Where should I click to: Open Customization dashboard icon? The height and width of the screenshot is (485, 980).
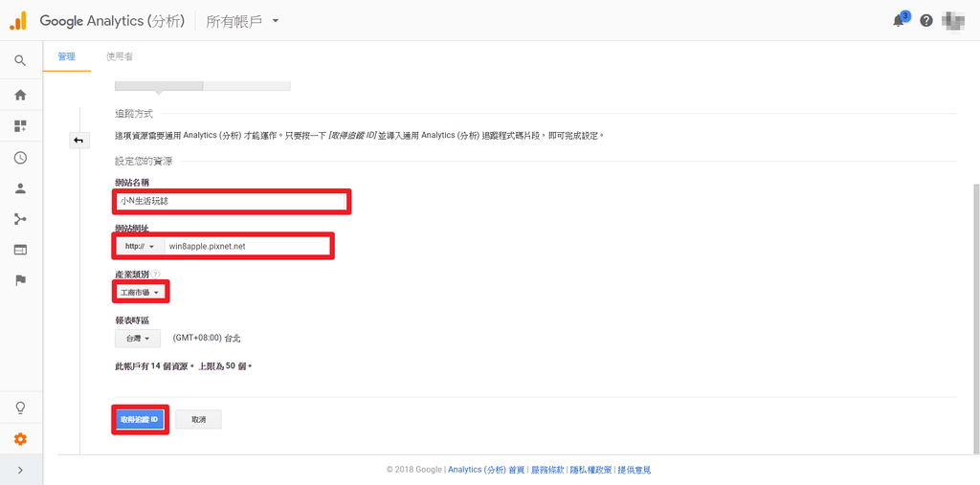click(21, 126)
